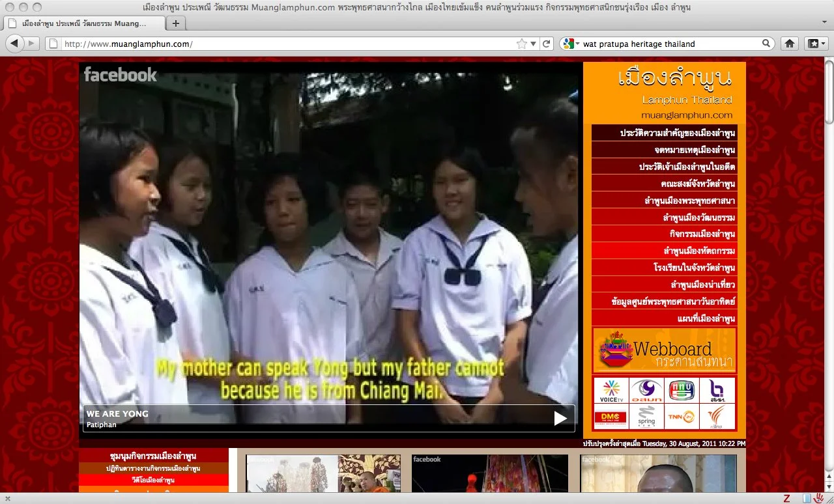Open กิจกรรมเมืองลำพูน menu item
Screen dimensions: 834x504
pos(665,234)
